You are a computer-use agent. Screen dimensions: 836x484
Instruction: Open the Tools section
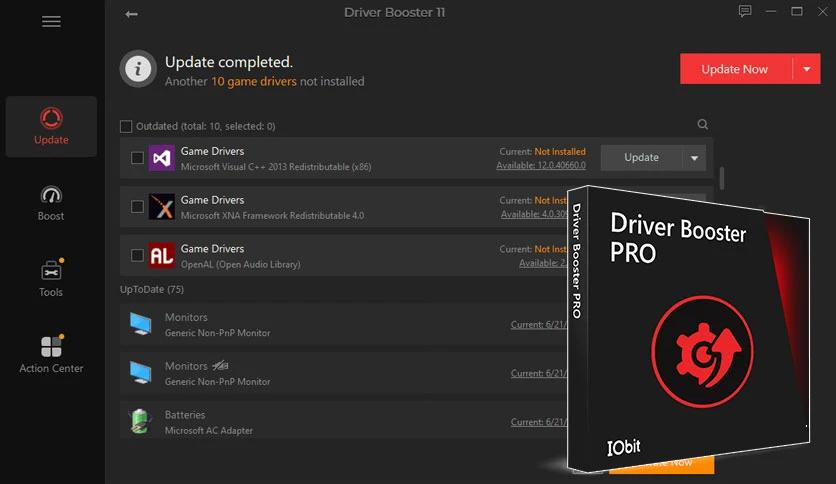(x=51, y=279)
